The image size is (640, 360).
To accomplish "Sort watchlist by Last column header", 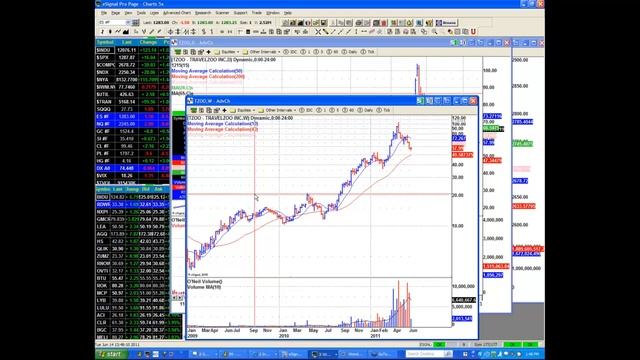I will click(127, 42).
